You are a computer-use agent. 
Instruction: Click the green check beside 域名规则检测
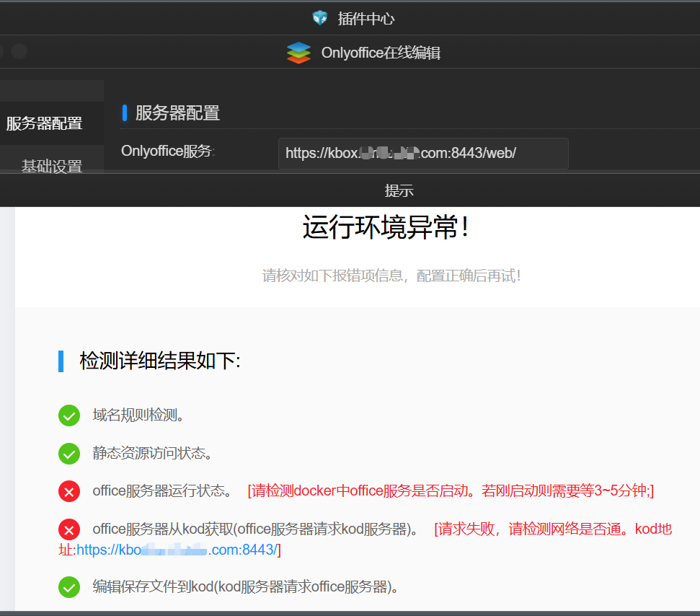tap(69, 415)
